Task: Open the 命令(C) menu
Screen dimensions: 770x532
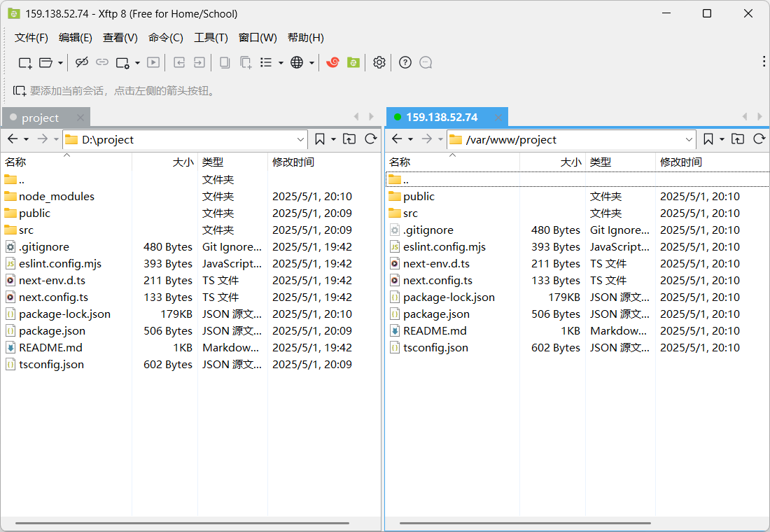Action: [166, 38]
